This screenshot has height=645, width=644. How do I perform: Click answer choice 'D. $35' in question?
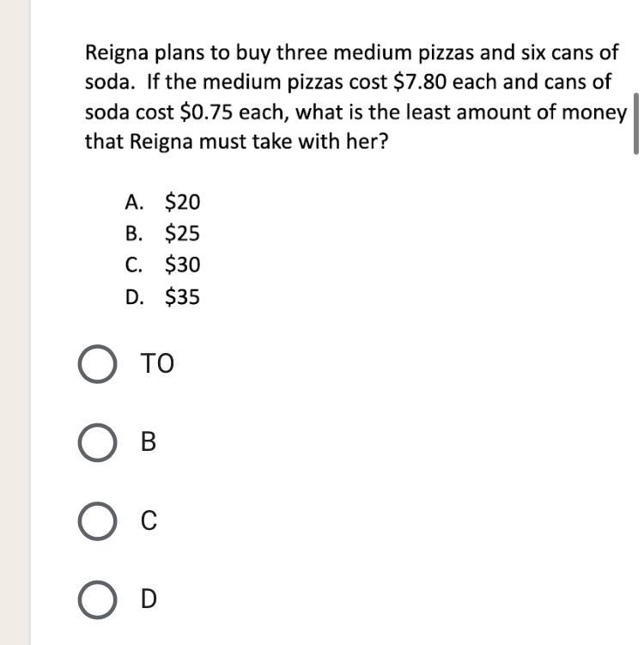pyautogui.click(x=162, y=297)
